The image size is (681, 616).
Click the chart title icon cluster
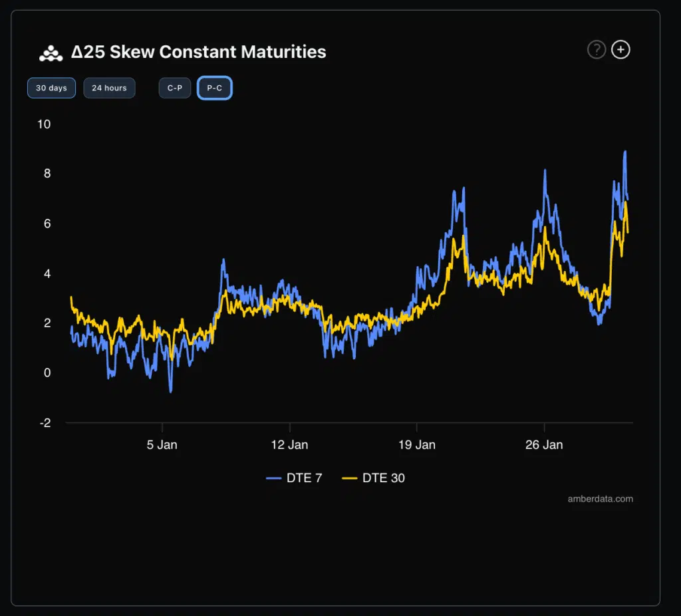tap(51, 51)
